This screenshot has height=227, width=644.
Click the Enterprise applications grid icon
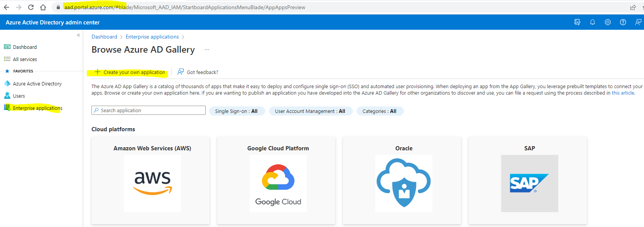click(x=7, y=108)
